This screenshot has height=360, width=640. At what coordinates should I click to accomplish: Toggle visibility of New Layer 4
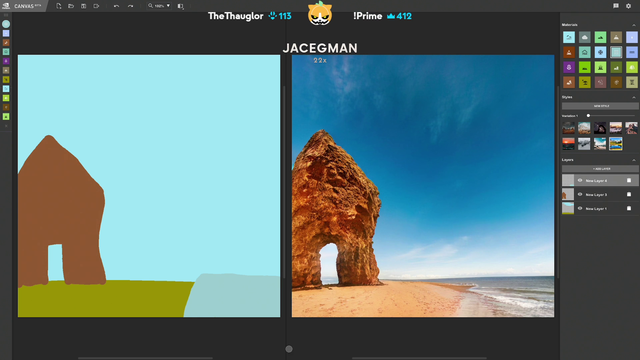click(x=580, y=180)
